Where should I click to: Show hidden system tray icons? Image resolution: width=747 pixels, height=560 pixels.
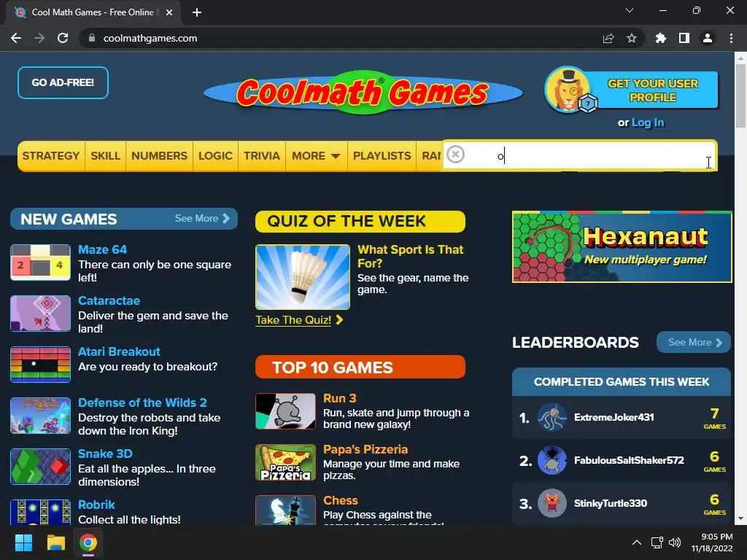pyautogui.click(x=636, y=542)
